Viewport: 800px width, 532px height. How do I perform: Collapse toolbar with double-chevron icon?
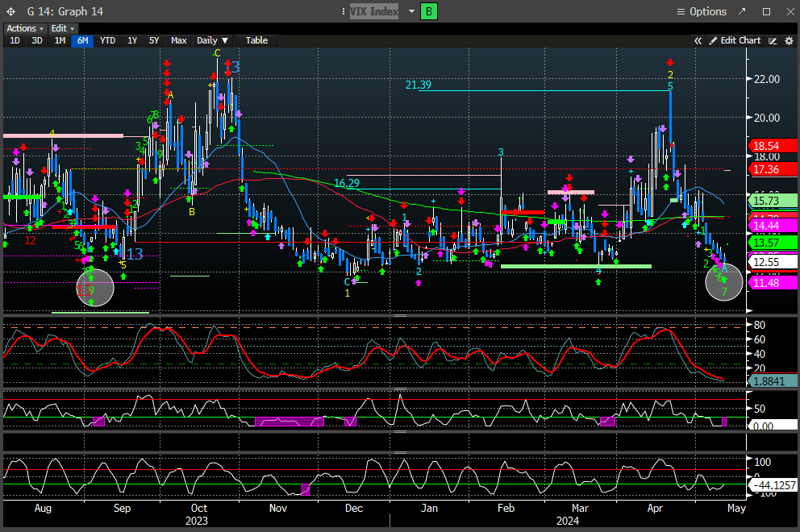tap(698, 40)
